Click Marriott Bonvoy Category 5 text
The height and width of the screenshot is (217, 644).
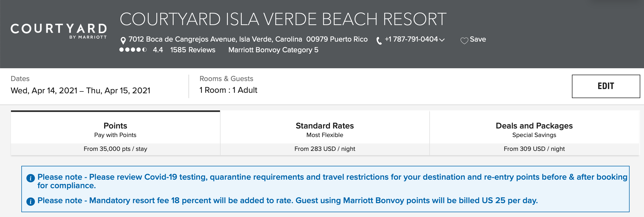coord(273,50)
